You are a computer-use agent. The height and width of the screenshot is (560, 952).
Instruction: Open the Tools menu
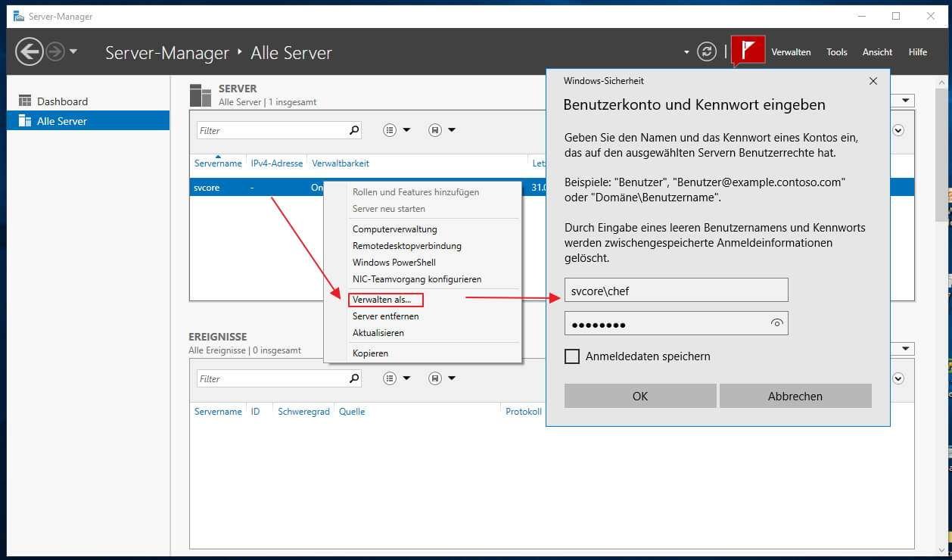click(x=836, y=51)
